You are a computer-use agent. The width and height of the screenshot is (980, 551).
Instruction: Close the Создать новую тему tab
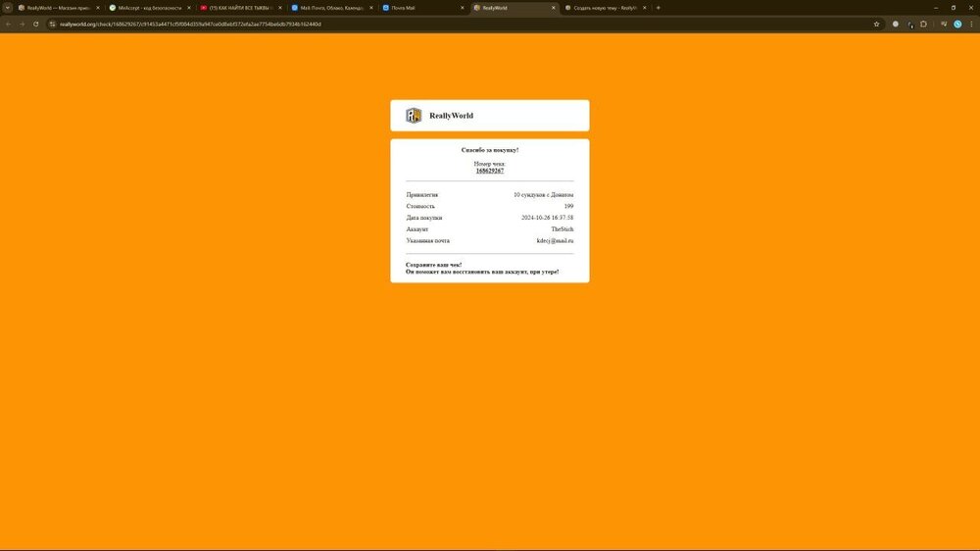(645, 8)
